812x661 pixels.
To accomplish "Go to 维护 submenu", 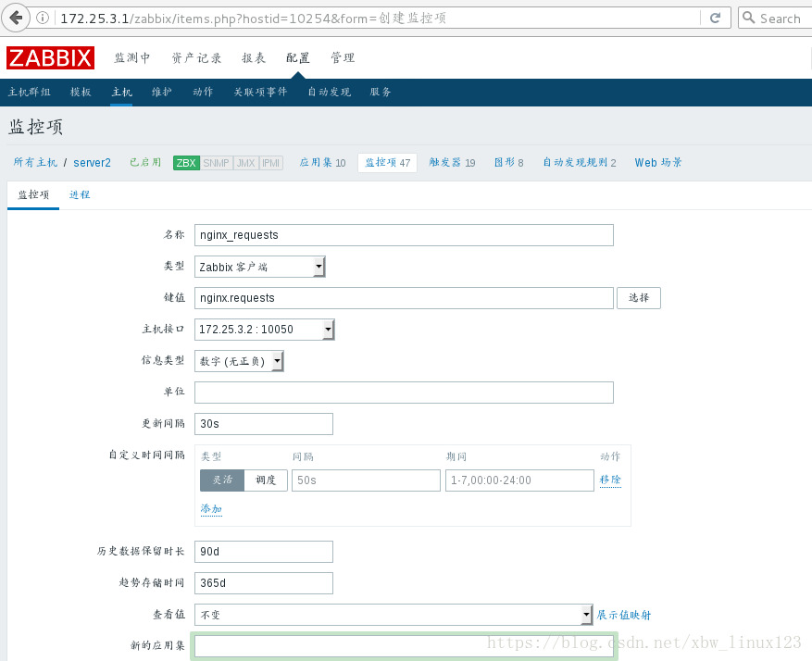I will point(161,93).
